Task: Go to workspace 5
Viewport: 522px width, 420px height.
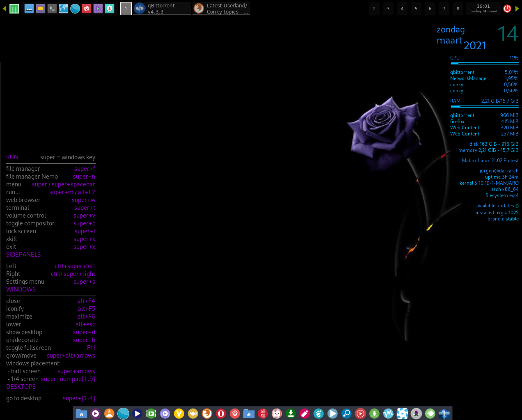Action: [x=416, y=9]
